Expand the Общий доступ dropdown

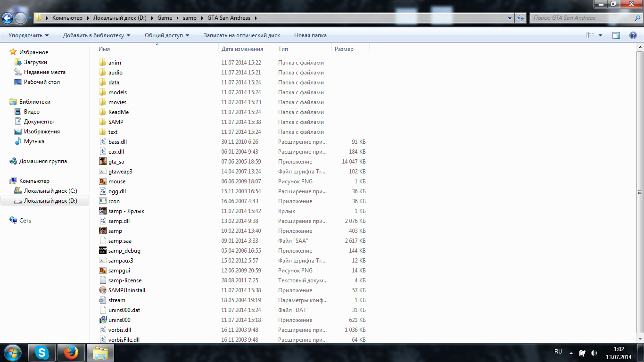pos(167,35)
